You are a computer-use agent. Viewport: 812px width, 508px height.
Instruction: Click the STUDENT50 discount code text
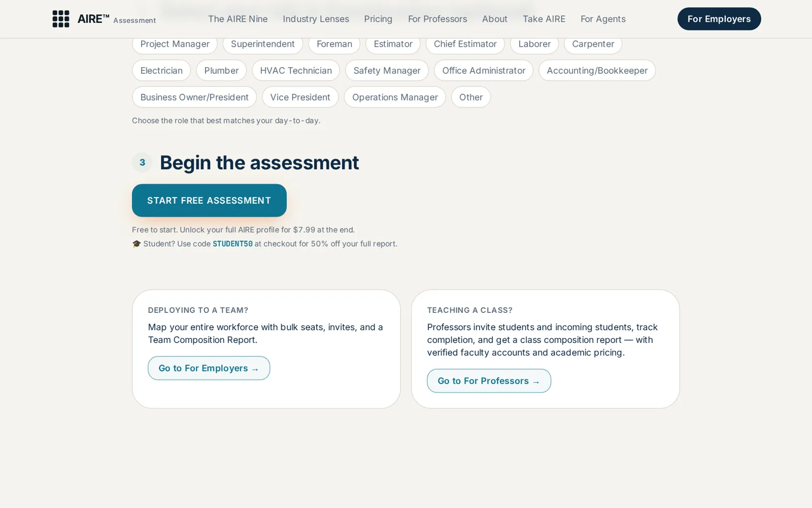point(232,244)
